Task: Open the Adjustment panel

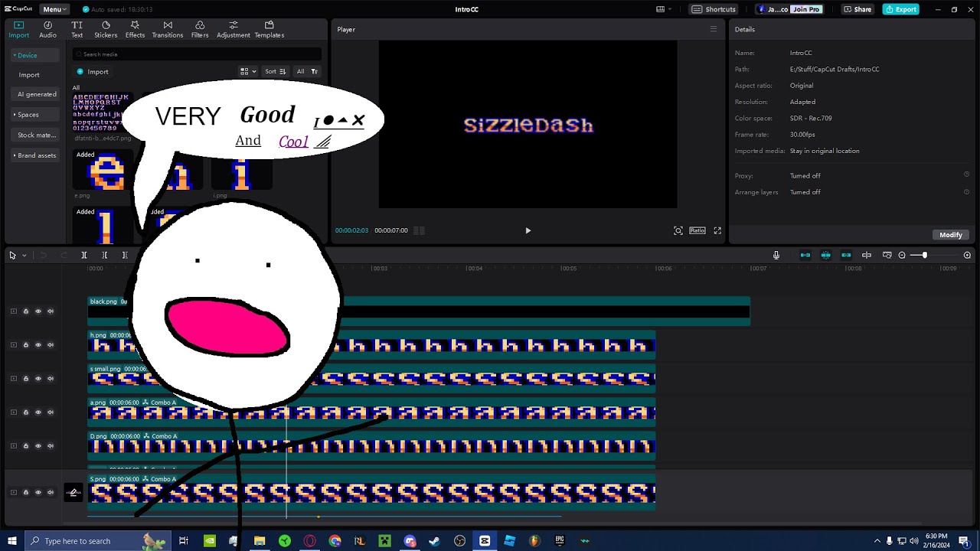Action: 234,30
